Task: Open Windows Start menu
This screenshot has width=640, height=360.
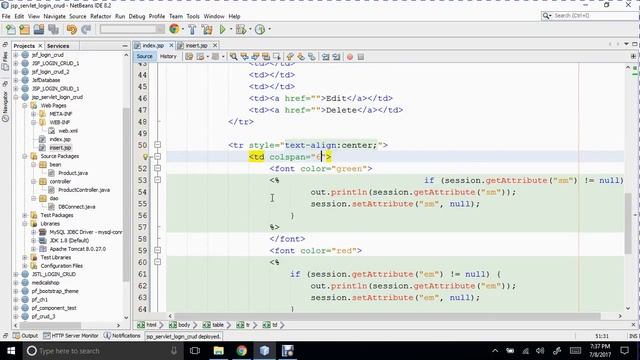Action: pos(11,351)
